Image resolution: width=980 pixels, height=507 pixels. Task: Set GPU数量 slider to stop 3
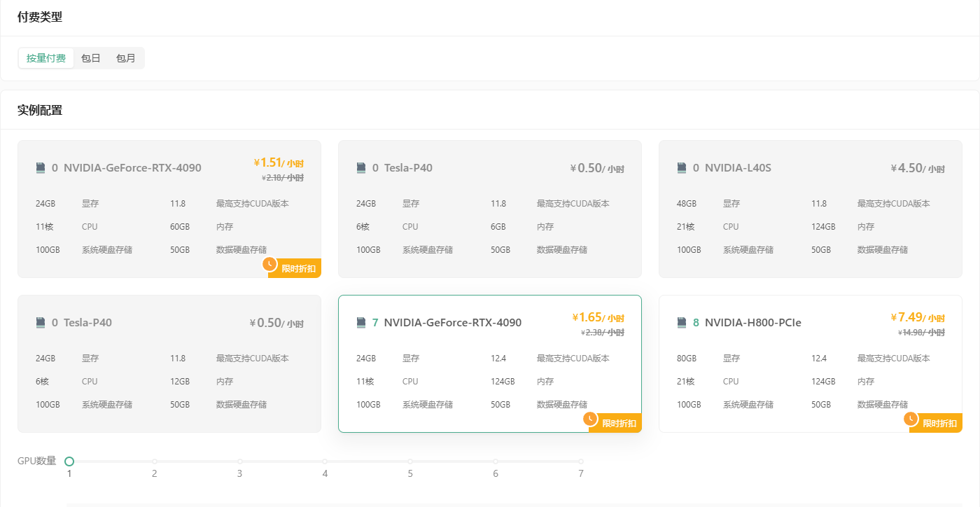[x=239, y=461]
